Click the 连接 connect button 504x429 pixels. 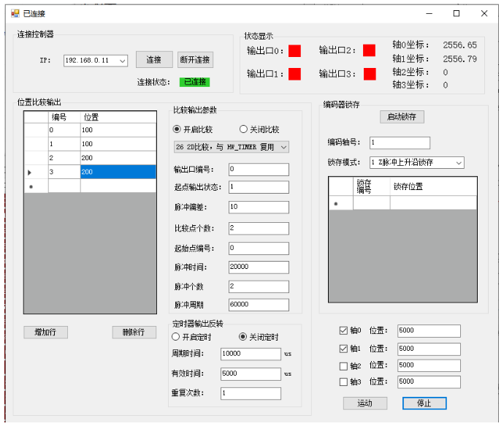pos(154,60)
